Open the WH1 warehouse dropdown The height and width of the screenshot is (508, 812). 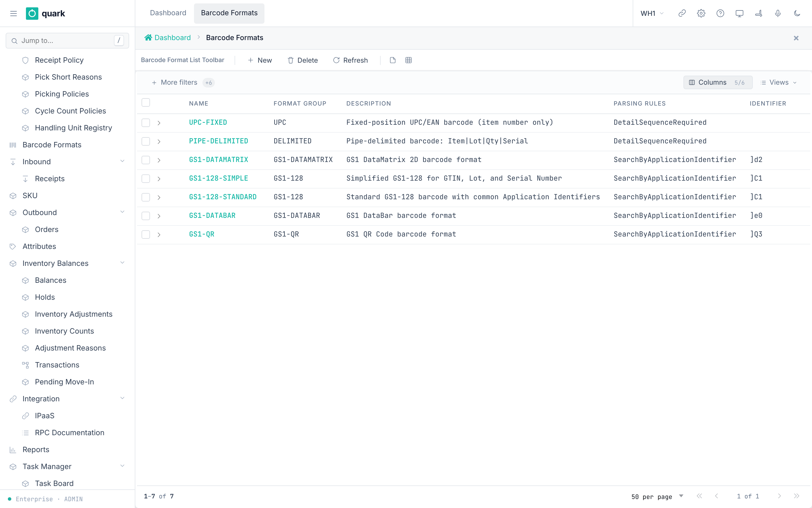652,14
